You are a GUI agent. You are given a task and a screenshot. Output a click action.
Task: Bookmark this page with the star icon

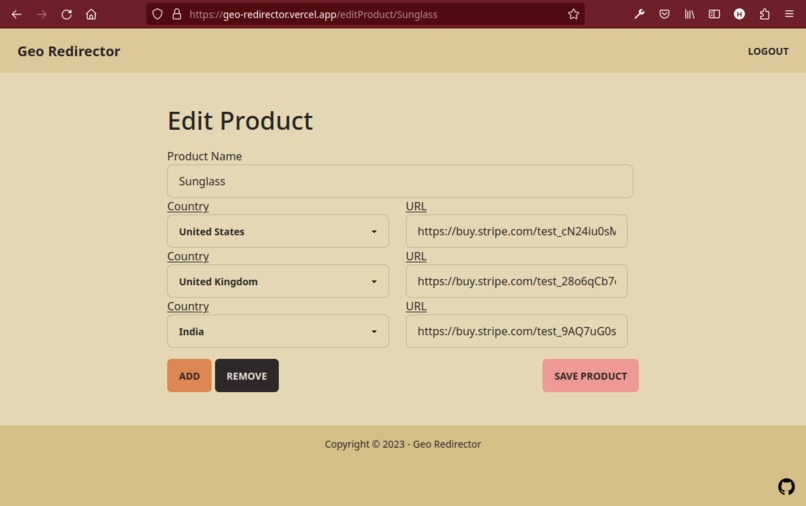574,14
